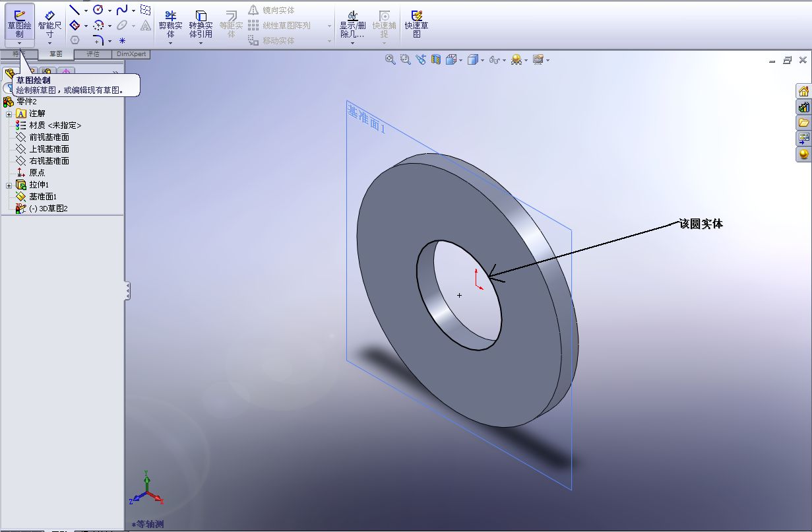Open dropdown arrow under 剪裁实体

pos(170,44)
